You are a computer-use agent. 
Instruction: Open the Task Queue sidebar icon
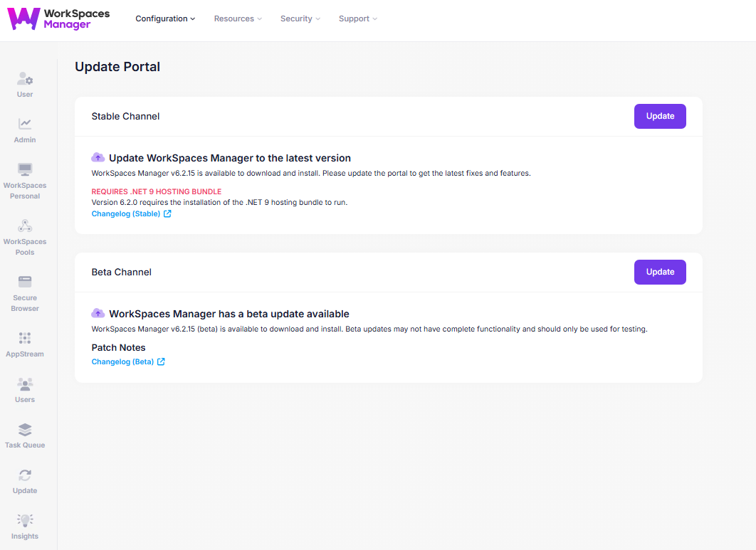[25, 430]
